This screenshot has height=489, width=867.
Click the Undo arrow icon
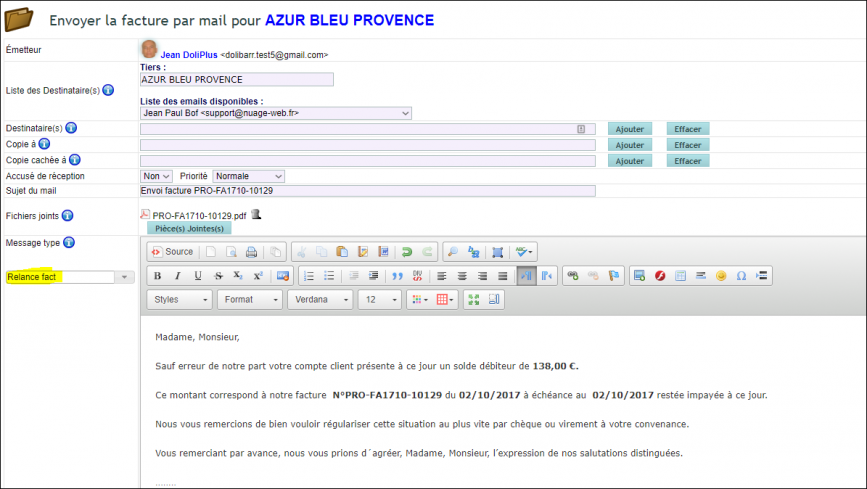(x=407, y=252)
